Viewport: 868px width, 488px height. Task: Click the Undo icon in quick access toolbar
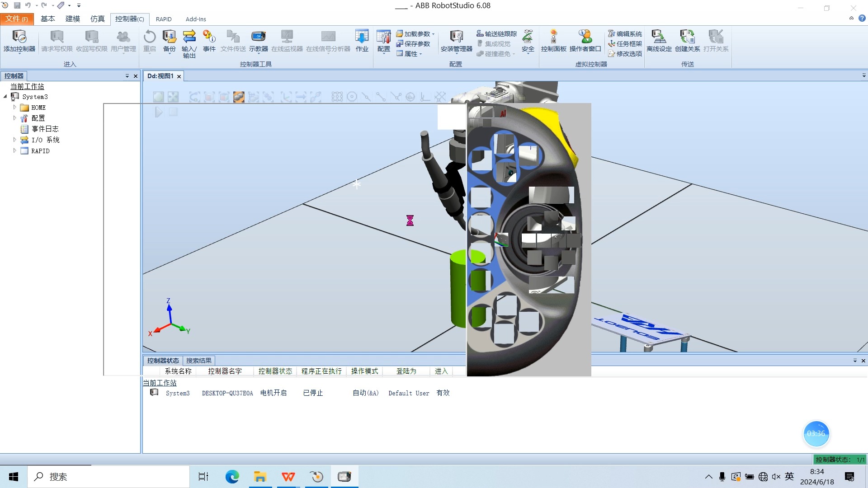28,5
